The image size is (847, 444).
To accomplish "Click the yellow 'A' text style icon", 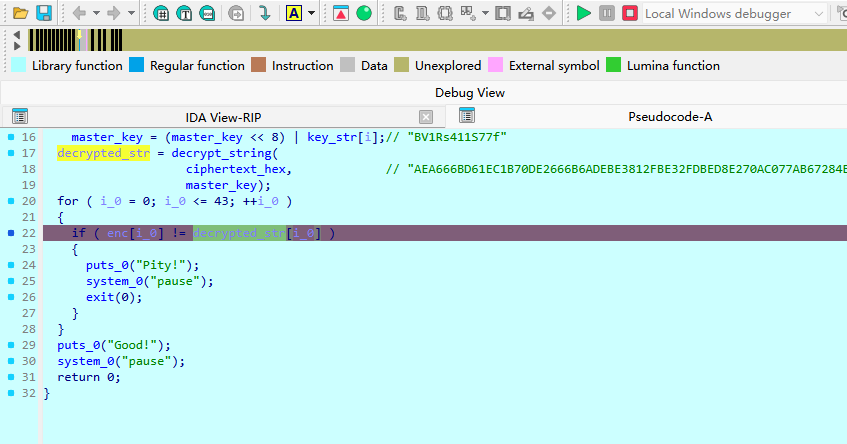I will pyautogui.click(x=294, y=13).
